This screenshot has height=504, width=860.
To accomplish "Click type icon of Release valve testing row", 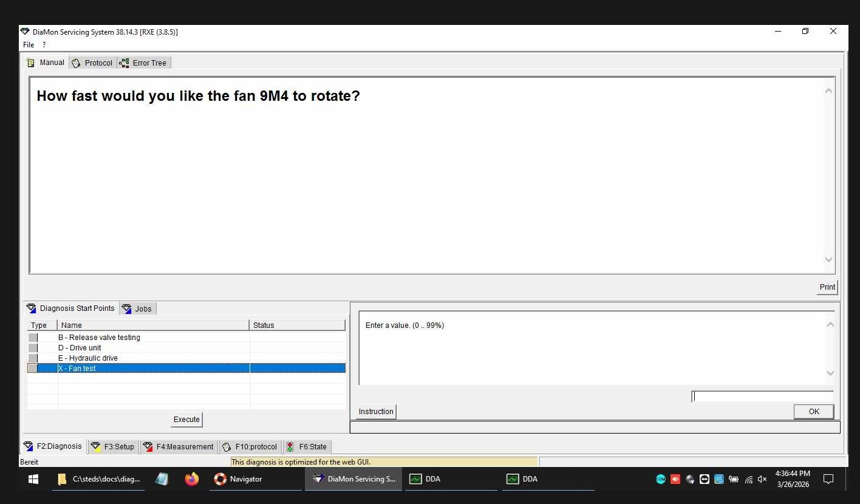I will pyautogui.click(x=33, y=338).
